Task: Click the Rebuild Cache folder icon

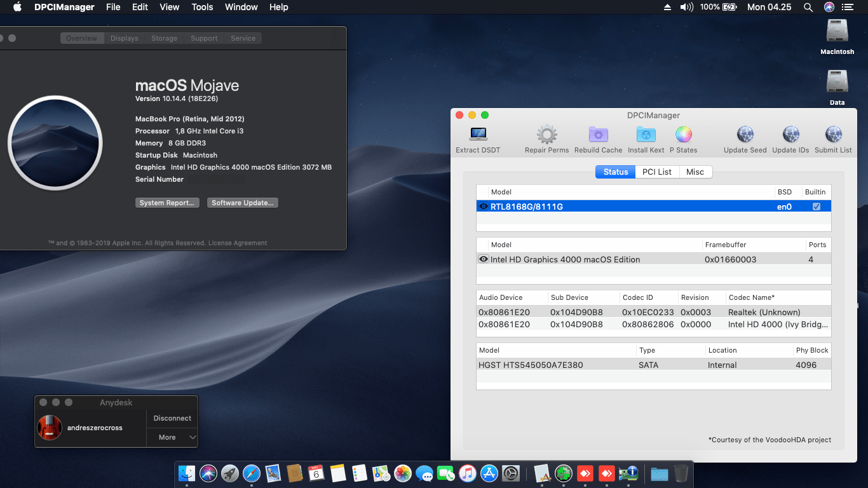Action: [598, 135]
